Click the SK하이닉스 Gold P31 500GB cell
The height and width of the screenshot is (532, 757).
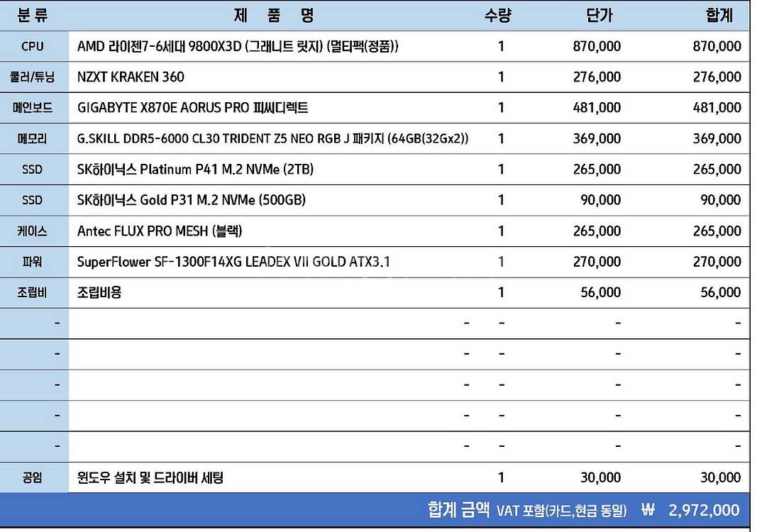(x=191, y=200)
